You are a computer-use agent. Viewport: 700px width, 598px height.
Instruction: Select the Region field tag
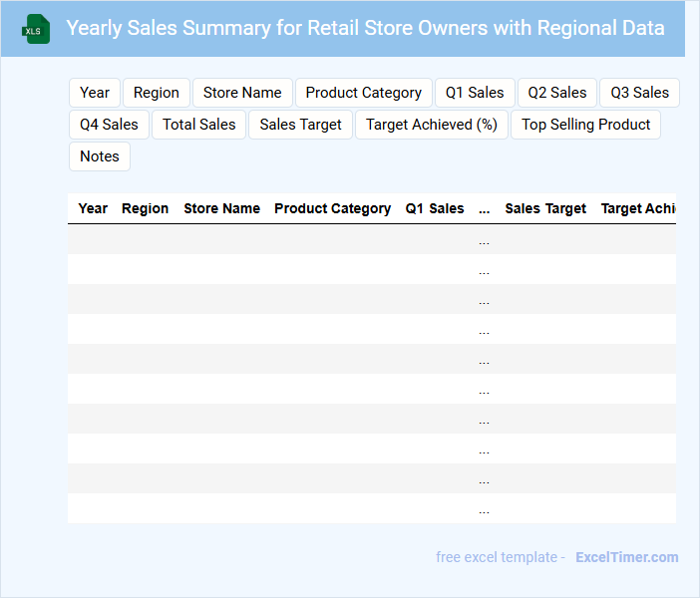tap(157, 93)
